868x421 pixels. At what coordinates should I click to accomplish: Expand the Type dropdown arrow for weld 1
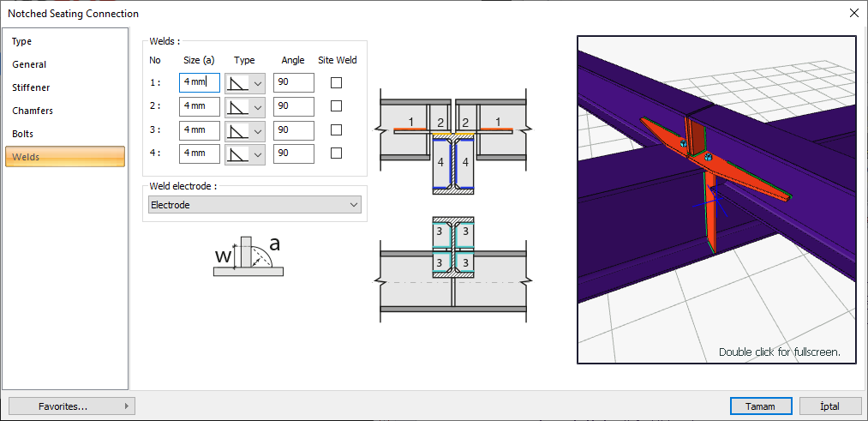click(257, 83)
